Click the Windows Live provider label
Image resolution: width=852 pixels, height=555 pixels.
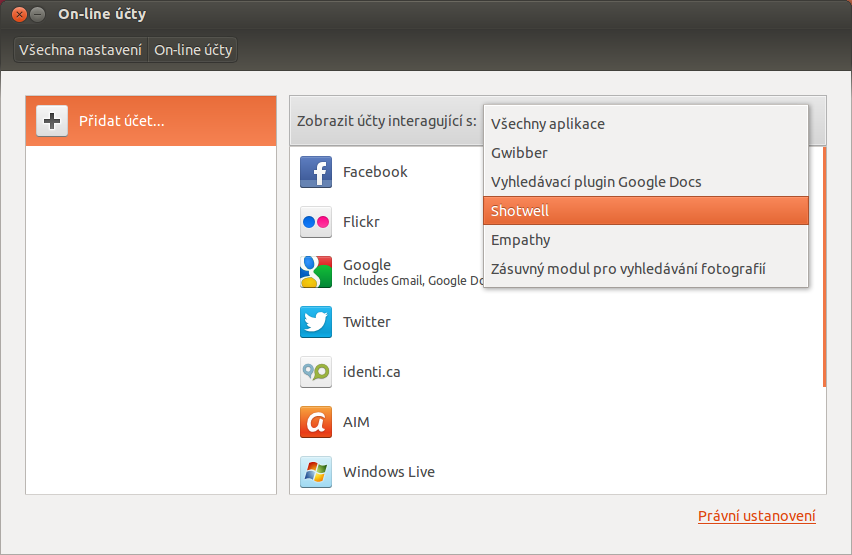(389, 472)
